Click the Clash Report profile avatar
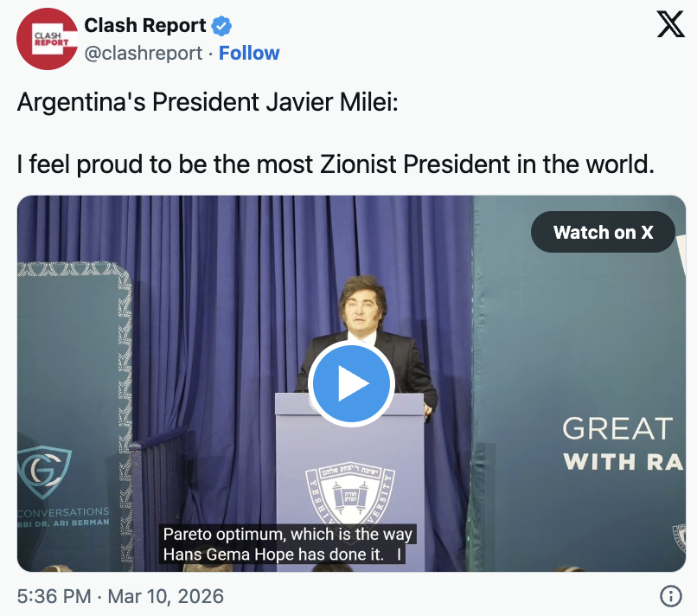 pos(48,39)
